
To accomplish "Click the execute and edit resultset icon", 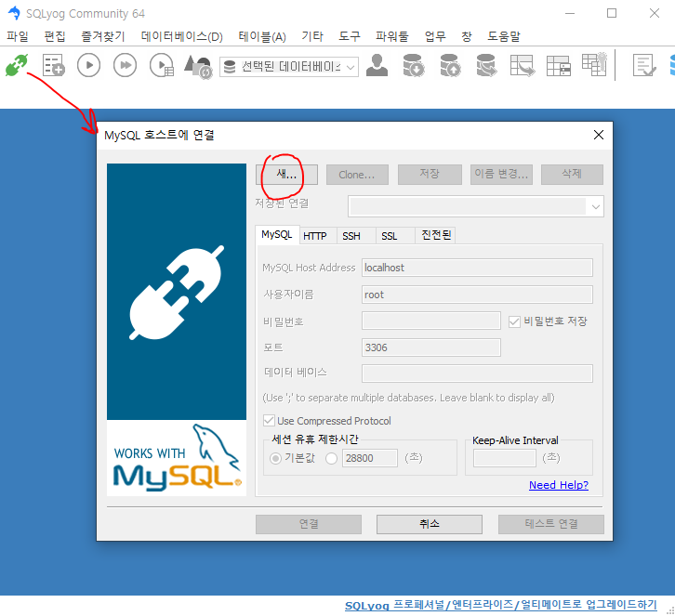I will pos(162,65).
